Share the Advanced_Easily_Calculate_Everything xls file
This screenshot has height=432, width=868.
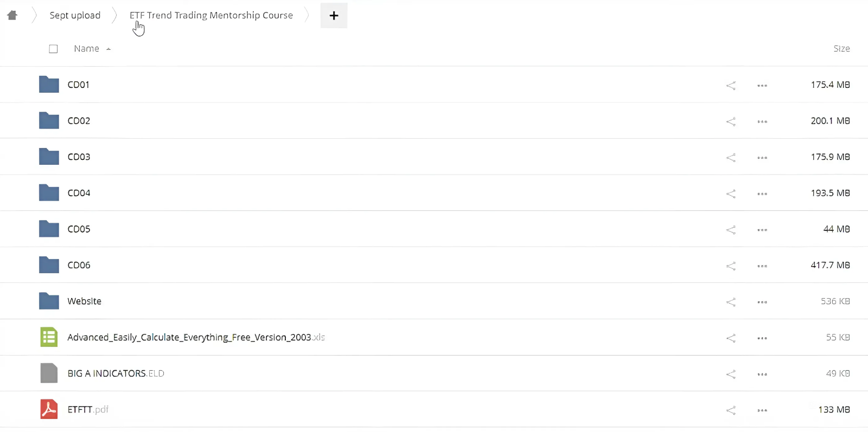(x=731, y=338)
